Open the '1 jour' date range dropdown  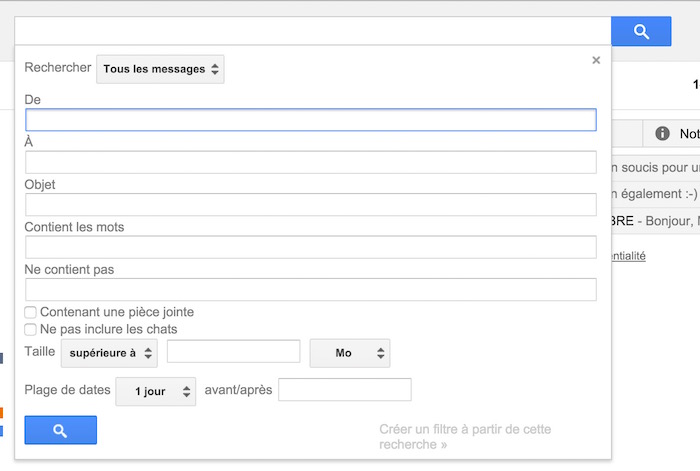point(155,391)
